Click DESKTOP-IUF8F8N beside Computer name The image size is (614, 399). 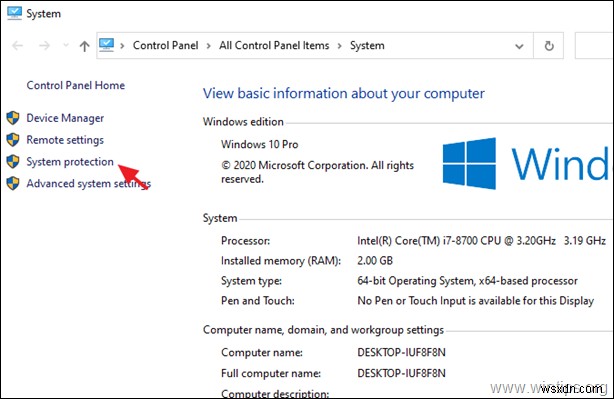(401, 352)
